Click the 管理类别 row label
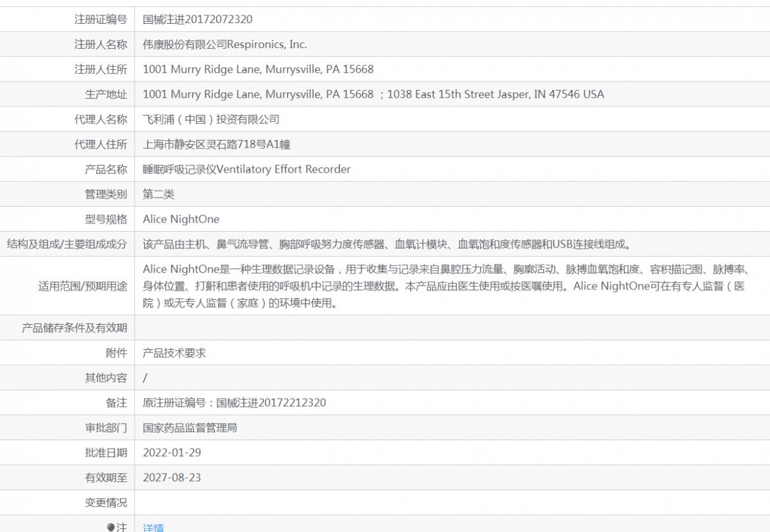Viewport: 770px width, 532px height. [x=106, y=194]
